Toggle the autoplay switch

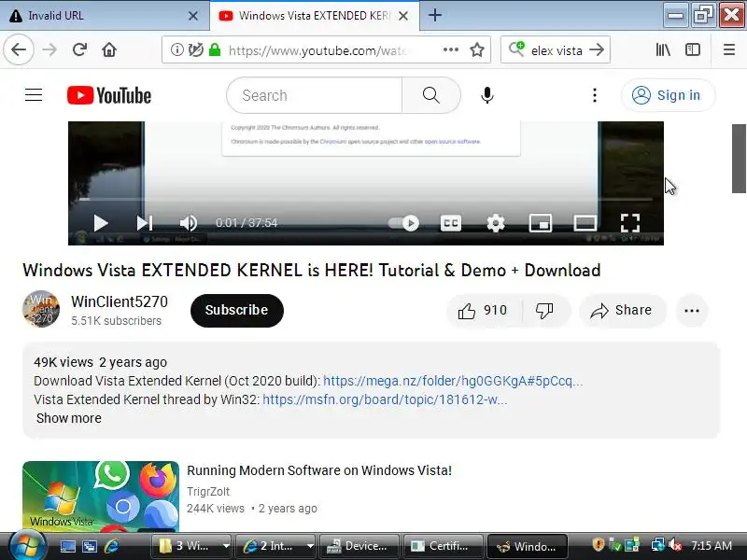pyautogui.click(x=404, y=223)
